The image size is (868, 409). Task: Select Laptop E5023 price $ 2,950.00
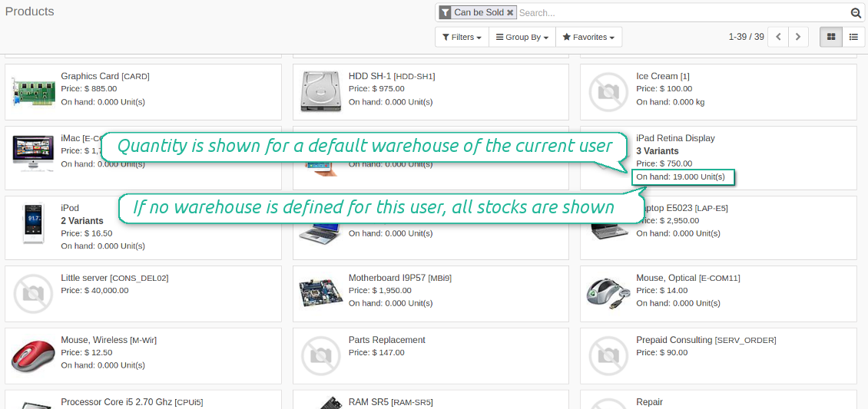(x=668, y=220)
